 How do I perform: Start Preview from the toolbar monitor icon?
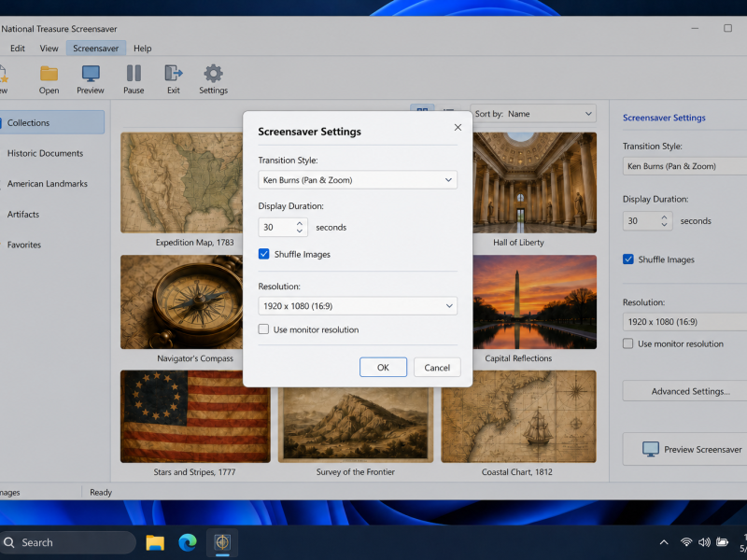click(x=91, y=74)
